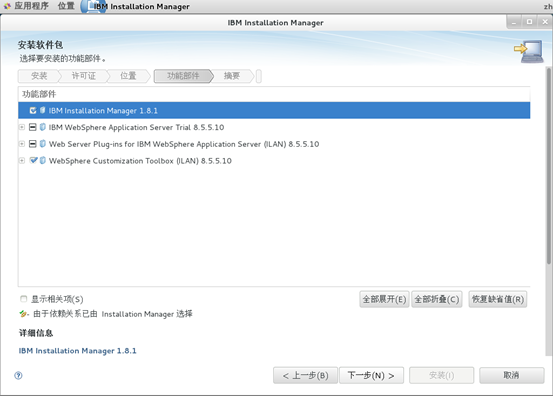Viewport: 553px width, 396px height.
Task: Select the 功能部件 wizard step
Action: click(183, 76)
